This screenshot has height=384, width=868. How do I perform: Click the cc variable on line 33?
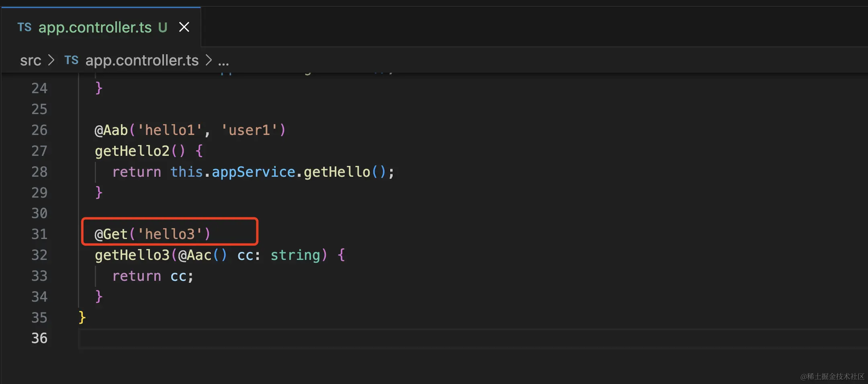[178, 276]
